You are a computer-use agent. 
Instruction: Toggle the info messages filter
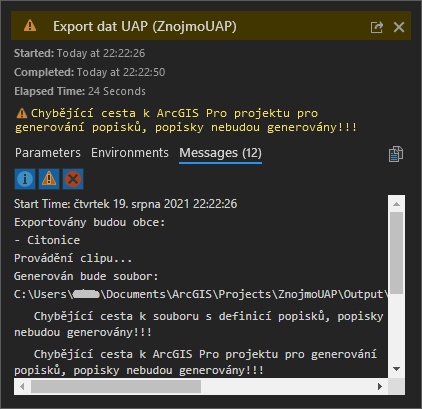coord(25,179)
